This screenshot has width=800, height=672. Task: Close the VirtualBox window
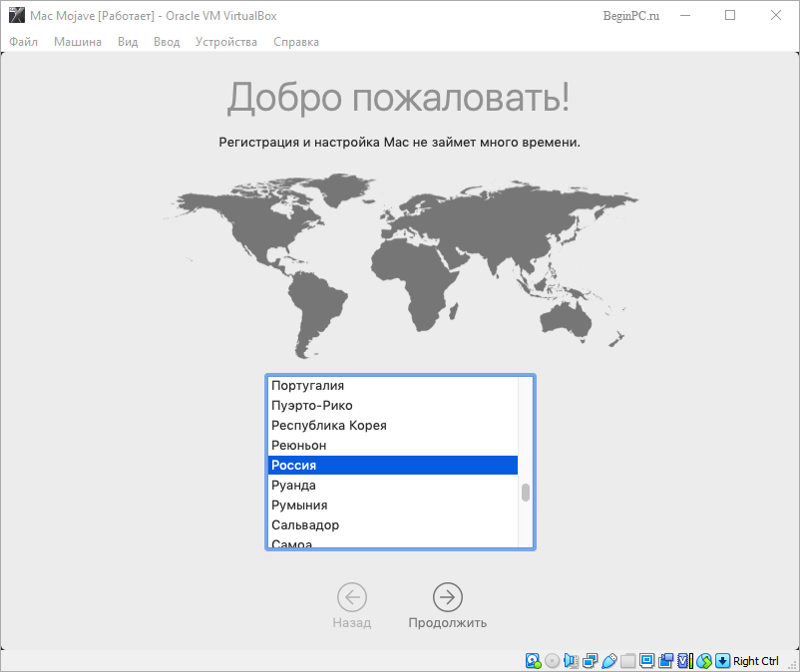(x=776, y=16)
